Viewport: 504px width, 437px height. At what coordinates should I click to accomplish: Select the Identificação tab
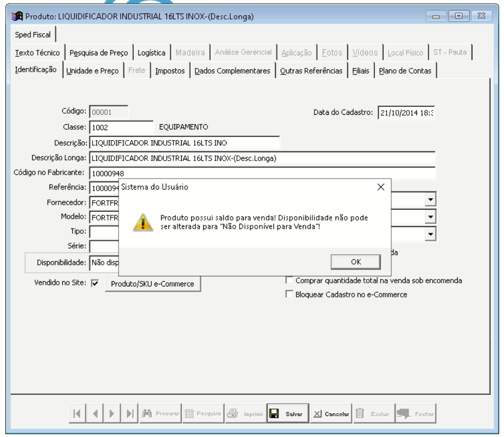tap(36, 69)
